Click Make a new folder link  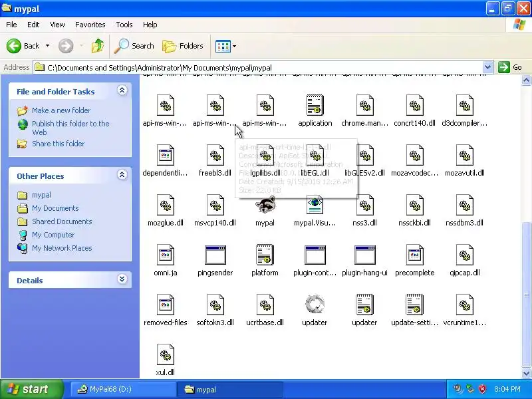click(61, 110)
